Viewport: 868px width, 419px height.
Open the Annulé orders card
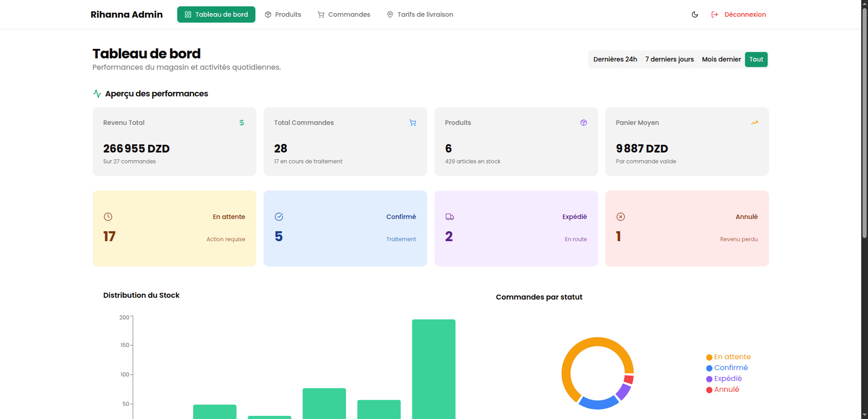tap(687, 229)
